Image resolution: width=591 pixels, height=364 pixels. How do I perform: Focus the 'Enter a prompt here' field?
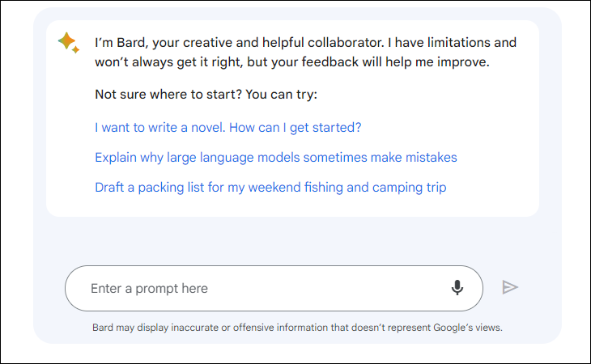274,288
